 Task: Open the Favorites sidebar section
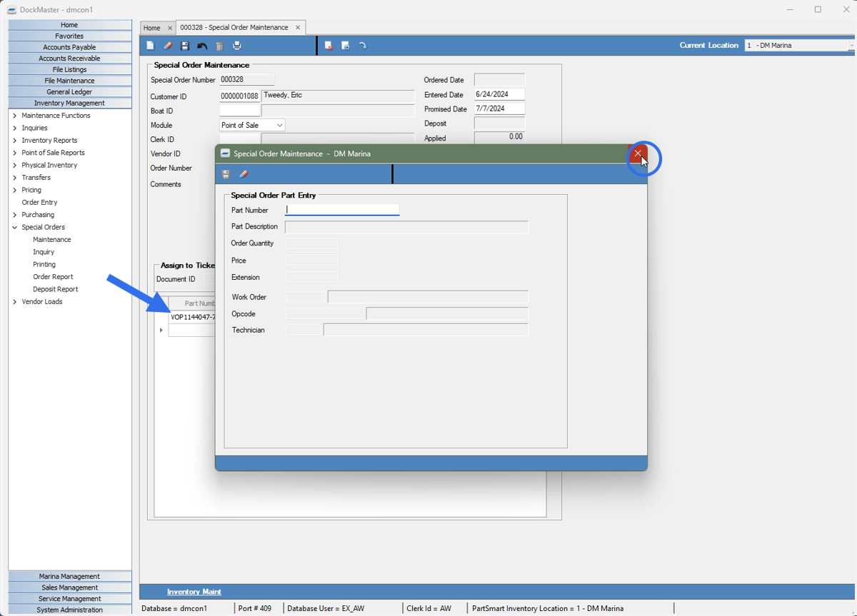tap(70, 36)
